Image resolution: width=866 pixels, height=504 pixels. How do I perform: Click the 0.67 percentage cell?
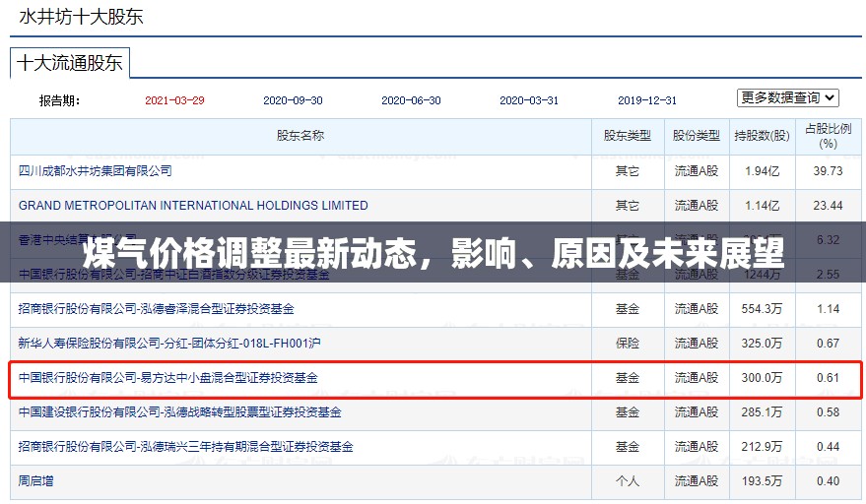point(828,344)
